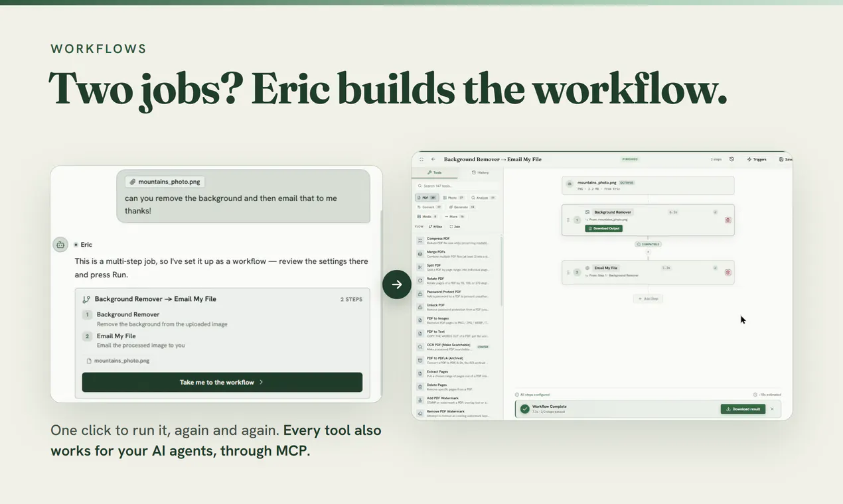Select the Media category filter
This screenshot has width=843, height=504.
click(427, 216)
